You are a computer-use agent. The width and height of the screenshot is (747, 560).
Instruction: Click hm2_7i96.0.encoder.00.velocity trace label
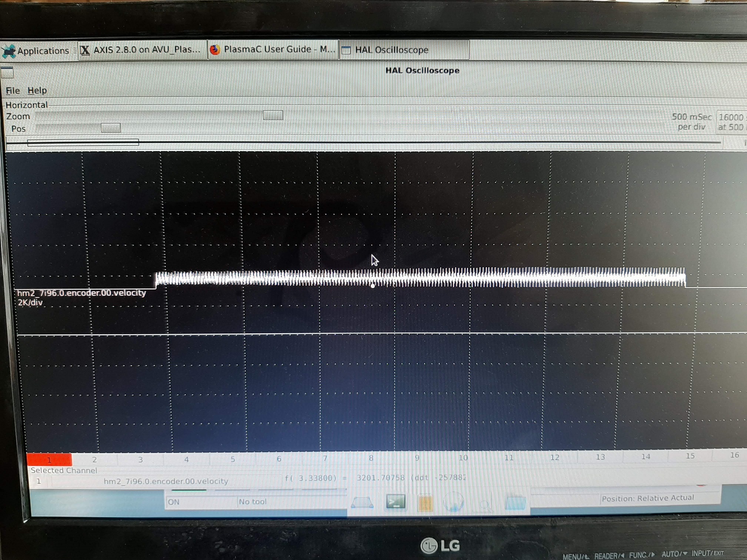(x=82, y=293)
